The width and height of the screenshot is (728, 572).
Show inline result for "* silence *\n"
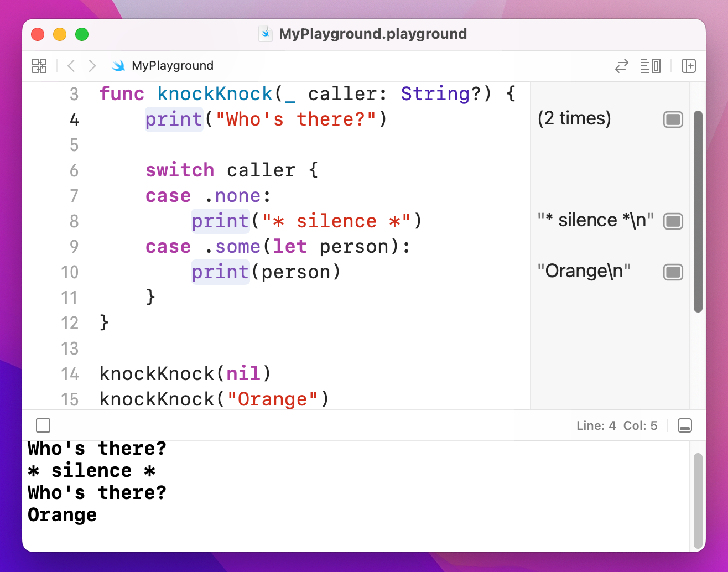(673, 221)
